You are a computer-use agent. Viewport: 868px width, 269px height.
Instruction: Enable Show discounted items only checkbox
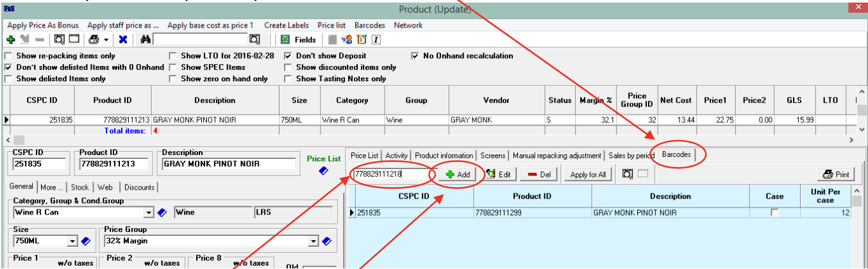tap(288, 67)
